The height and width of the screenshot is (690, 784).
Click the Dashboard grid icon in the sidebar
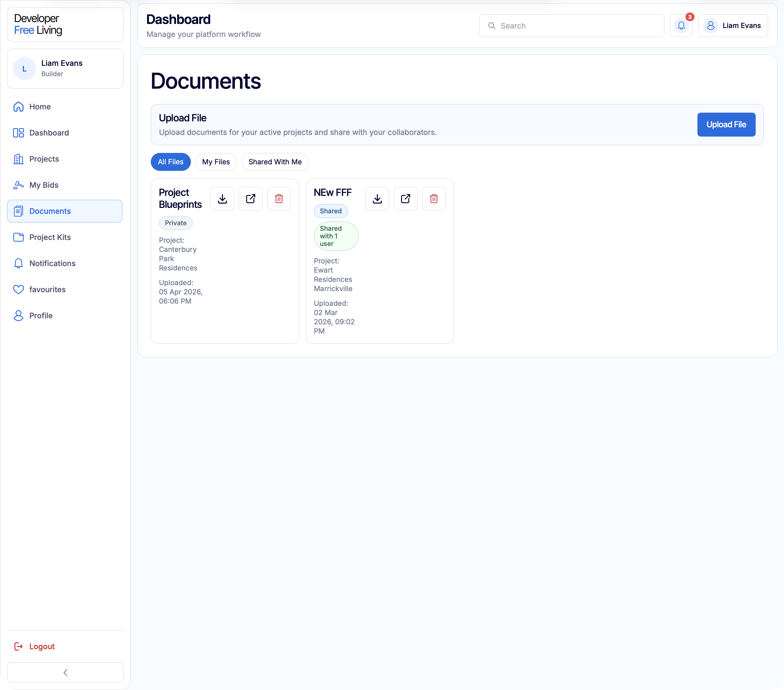tap(19, 133)
